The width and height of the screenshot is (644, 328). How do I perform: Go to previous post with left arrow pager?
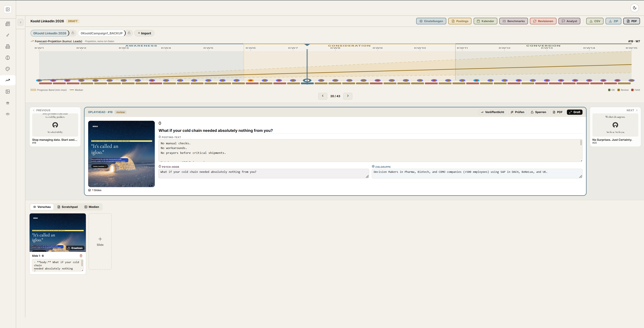point(322,96)
